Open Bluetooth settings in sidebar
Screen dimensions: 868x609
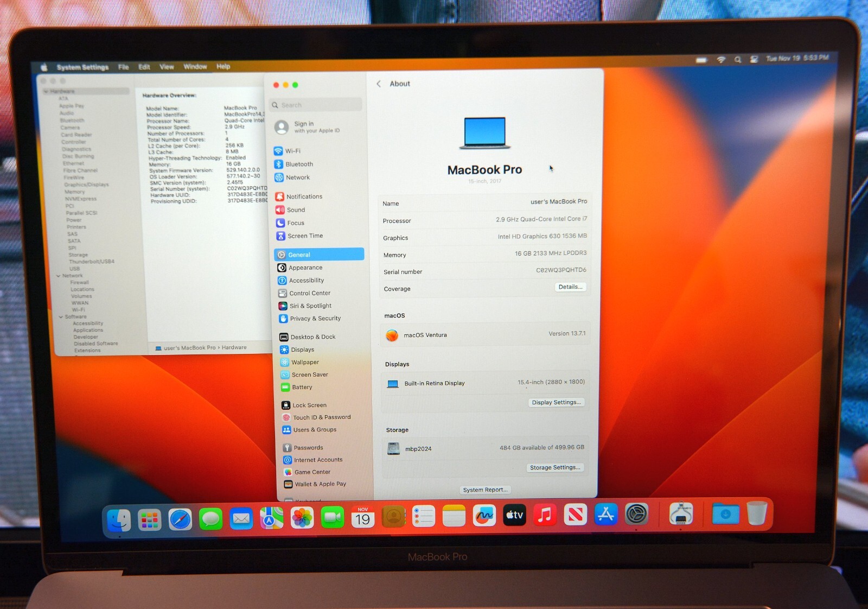[293, 164]
